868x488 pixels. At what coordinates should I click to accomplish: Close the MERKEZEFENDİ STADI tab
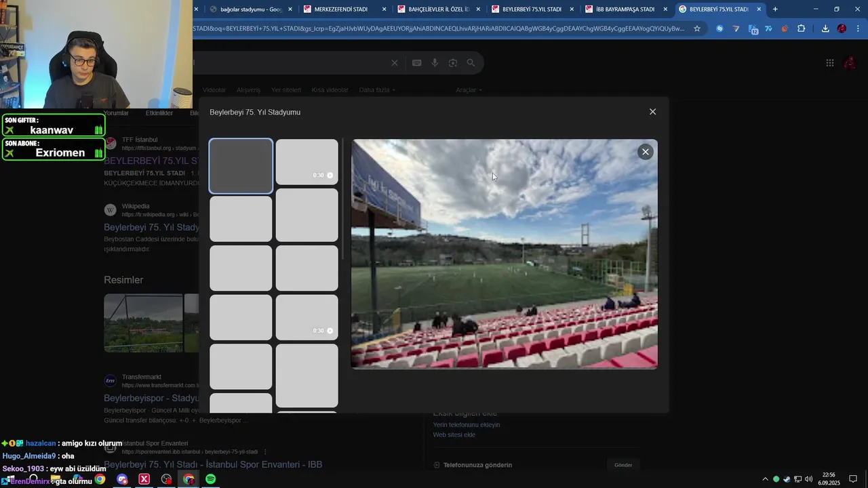pyautogui.click(x=384, y=9)
